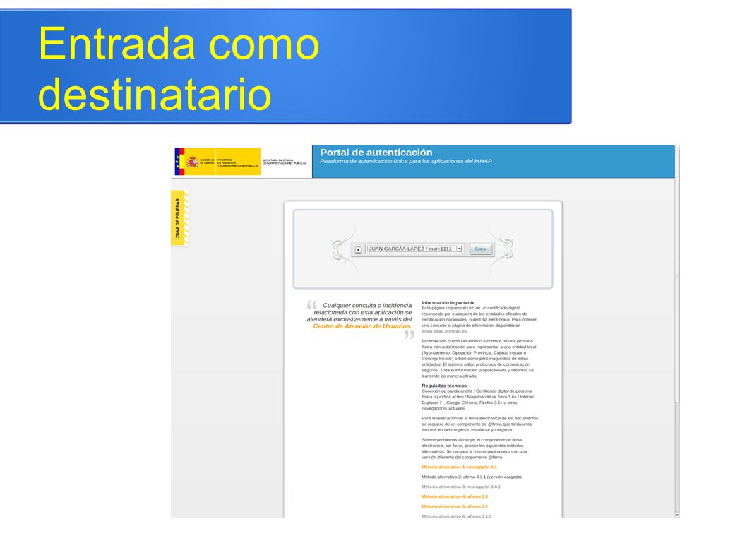Click the Gobierno de España ministry logo

click(x=217, y=162)
